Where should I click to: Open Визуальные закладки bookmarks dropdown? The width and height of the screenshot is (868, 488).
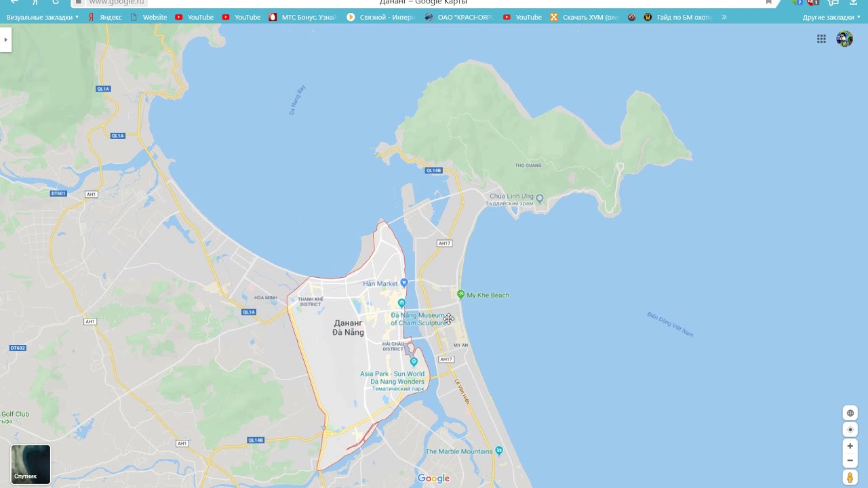tap(43, 17)
